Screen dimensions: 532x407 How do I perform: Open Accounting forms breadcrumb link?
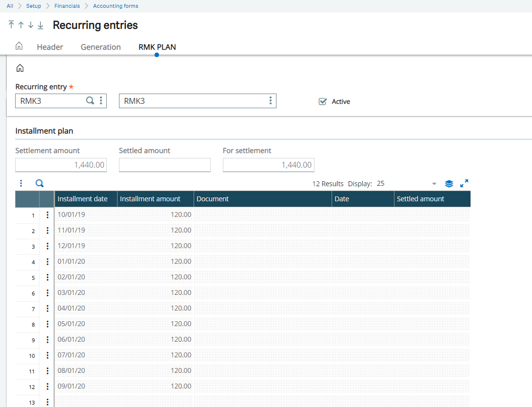[x=116, y=6]
